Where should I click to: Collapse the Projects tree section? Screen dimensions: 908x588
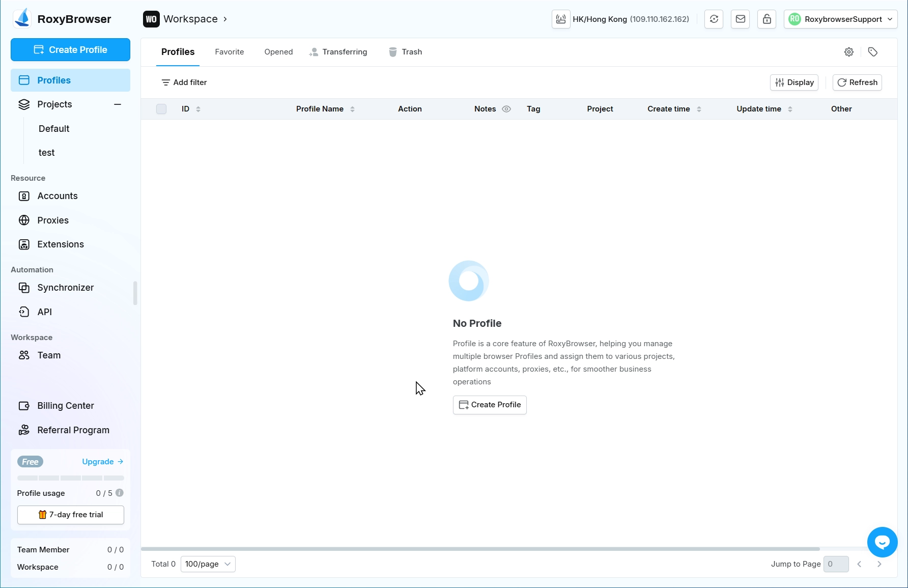pyautogui.click(x=118, y=104)
